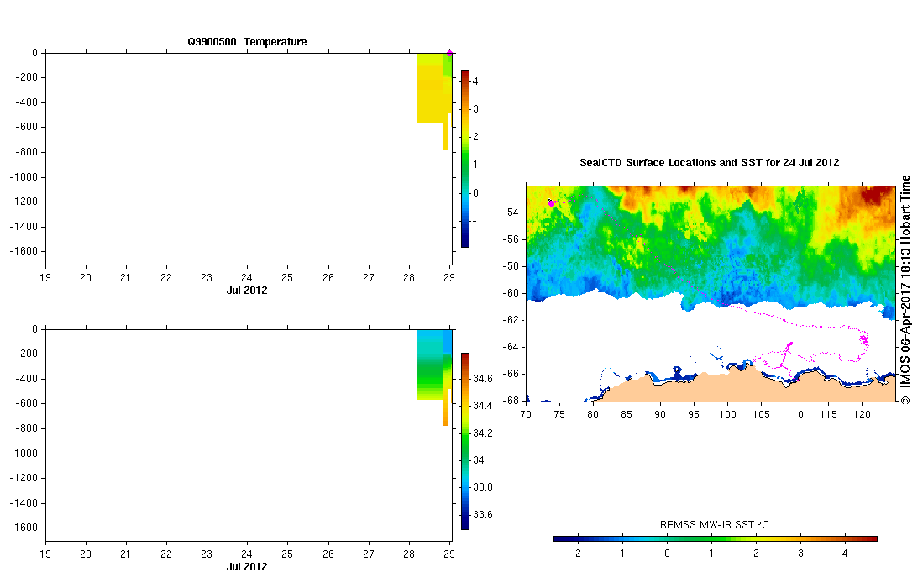
Task: Click the salinity profile data block in bottom plot
Action: pos(430,365)
